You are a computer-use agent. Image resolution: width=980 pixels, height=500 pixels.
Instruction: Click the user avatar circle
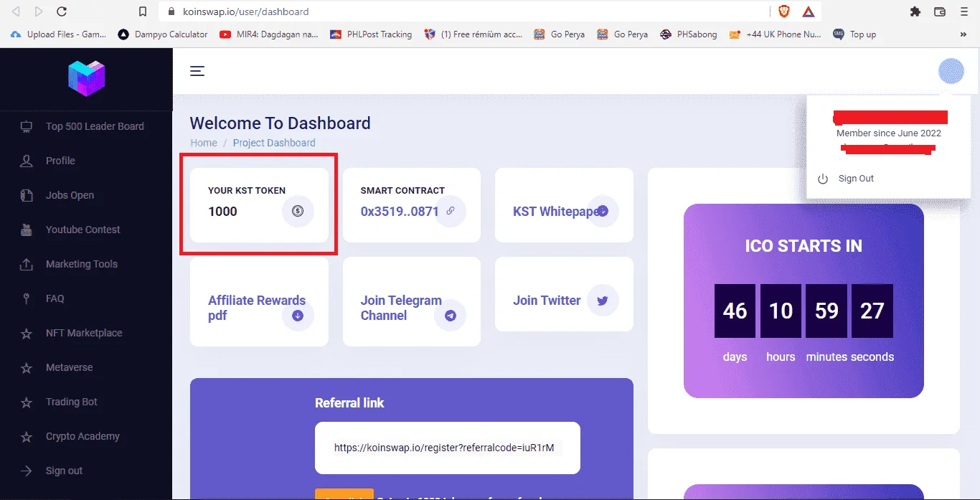(951, 71)
